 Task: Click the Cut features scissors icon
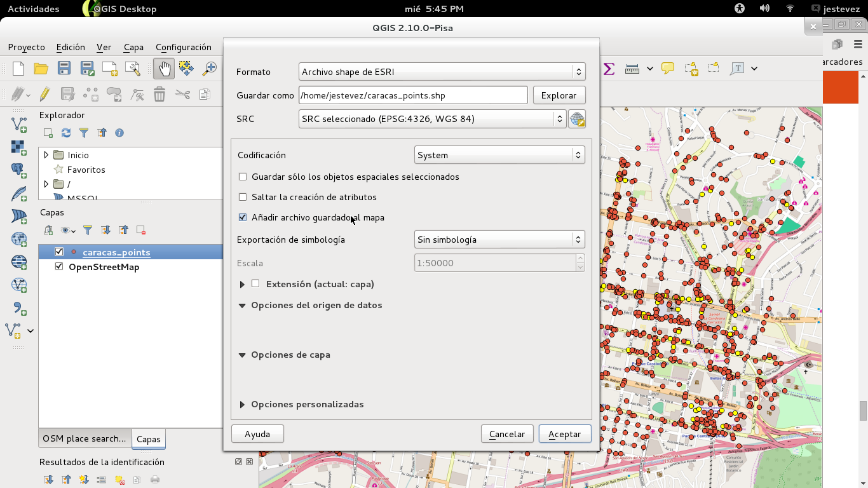click(182, 95)
